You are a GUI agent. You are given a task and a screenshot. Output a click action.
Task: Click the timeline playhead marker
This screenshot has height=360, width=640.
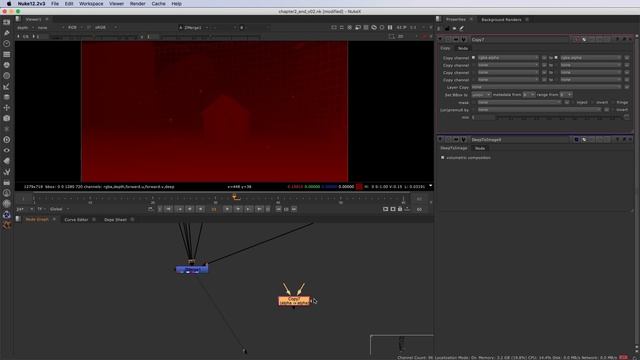pyautogui.click(x=236, y=198)
